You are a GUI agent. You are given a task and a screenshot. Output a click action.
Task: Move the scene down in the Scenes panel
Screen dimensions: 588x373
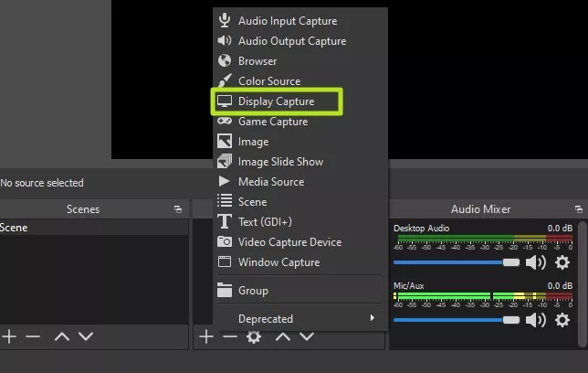click(x=86, y=336)
